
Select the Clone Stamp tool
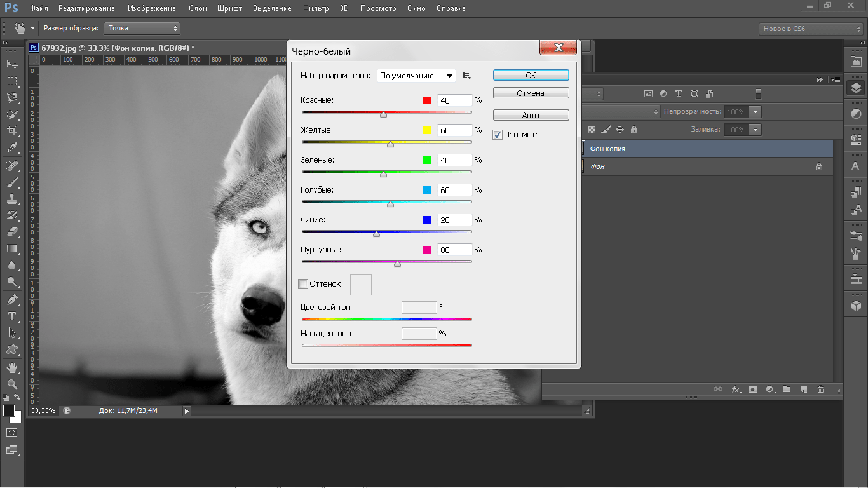(12, 199)
